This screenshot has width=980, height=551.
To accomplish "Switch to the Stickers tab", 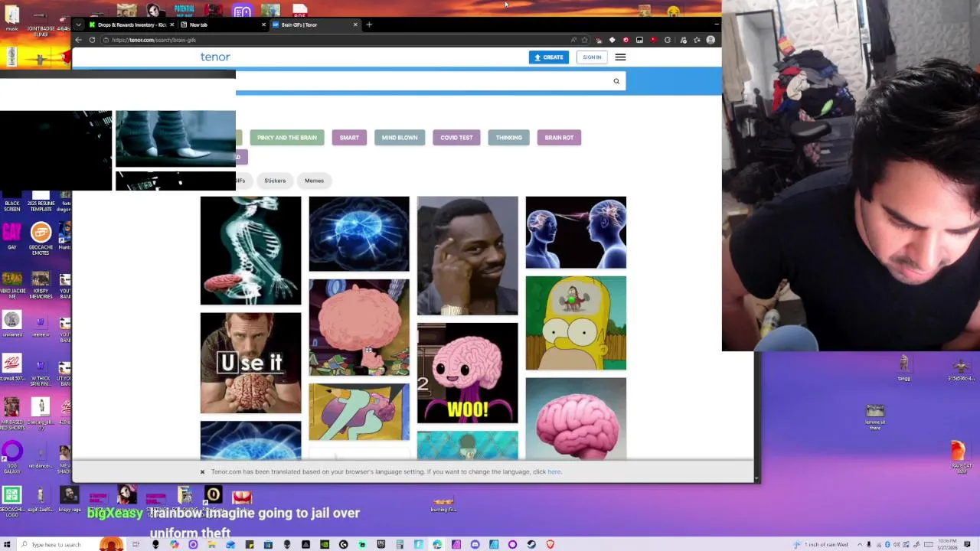I will click(275, 181).
